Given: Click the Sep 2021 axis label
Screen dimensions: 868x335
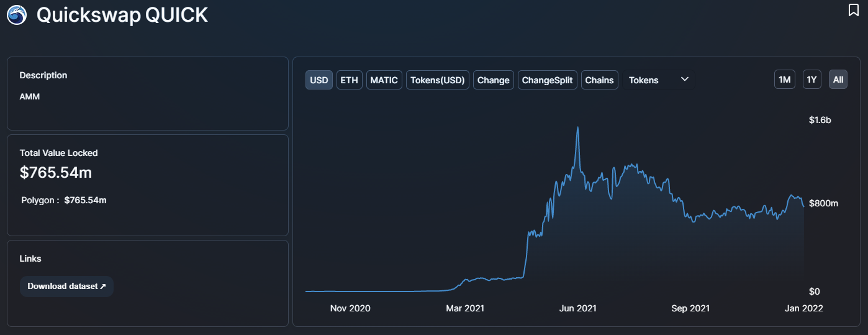Looking at the screenshot, I should tap(690, 308).
